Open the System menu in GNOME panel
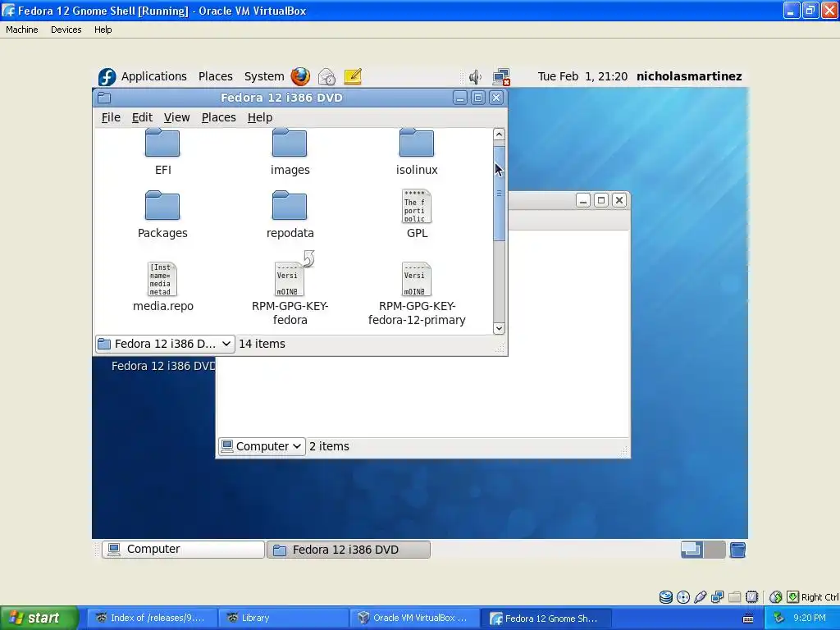The image size is (840, 630). coord(264,76)
